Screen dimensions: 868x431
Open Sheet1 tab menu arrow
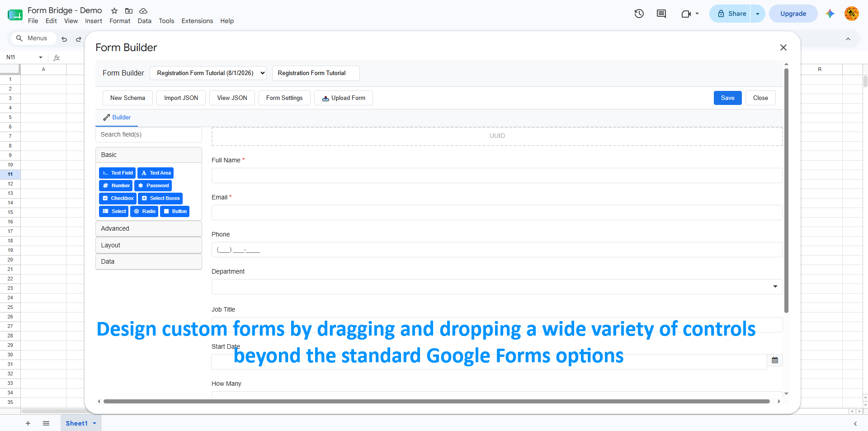coord(94,423)
